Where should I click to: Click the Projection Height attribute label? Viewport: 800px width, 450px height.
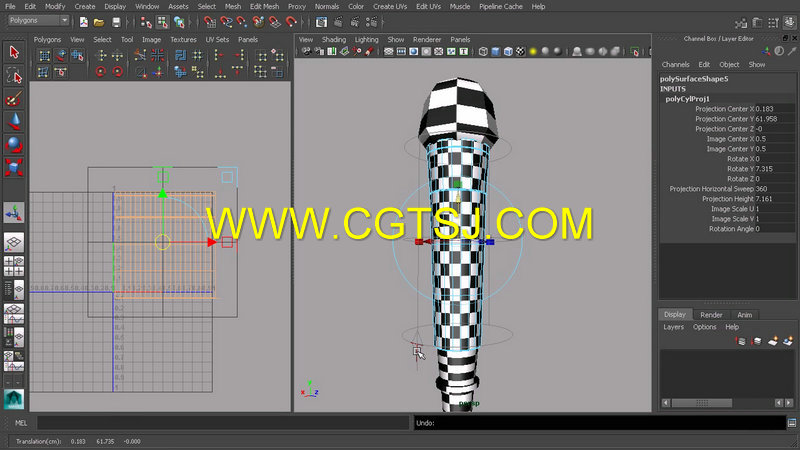click(x=728, y=199)
